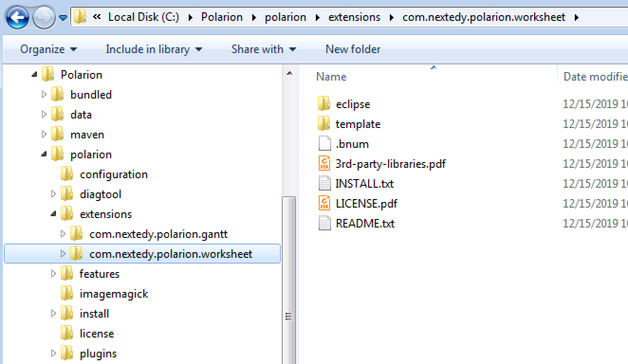Select the eclipse file name
This screenshot has width=628, height=364.
(x=352, y=104)
